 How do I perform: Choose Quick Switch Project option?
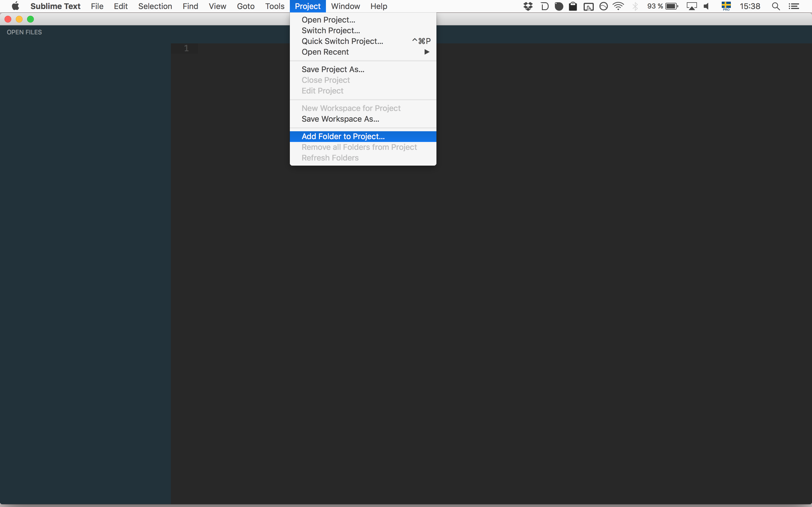[342, 41]
